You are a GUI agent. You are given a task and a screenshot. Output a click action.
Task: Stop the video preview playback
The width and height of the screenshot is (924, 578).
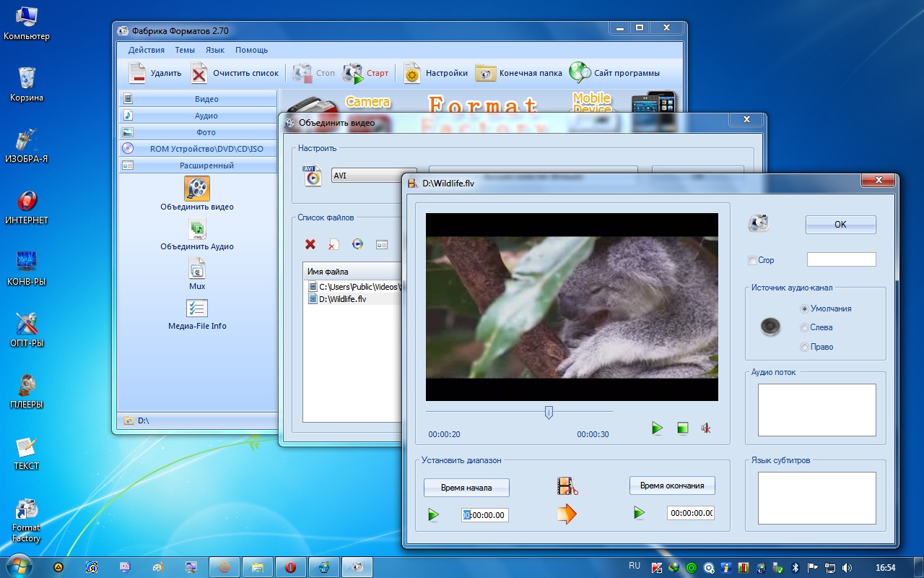click(683, 428)
